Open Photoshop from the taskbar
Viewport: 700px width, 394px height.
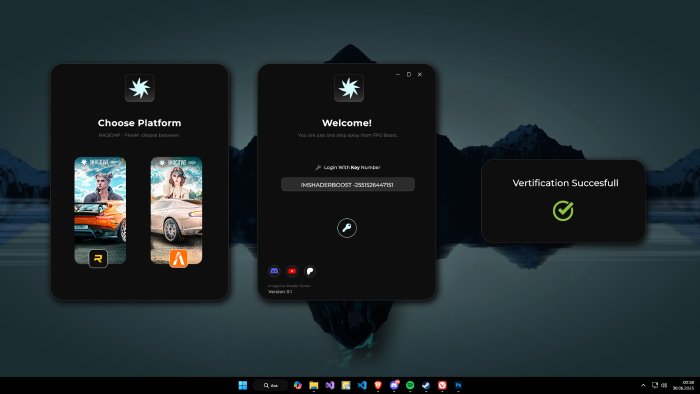[x=458, y=385]
